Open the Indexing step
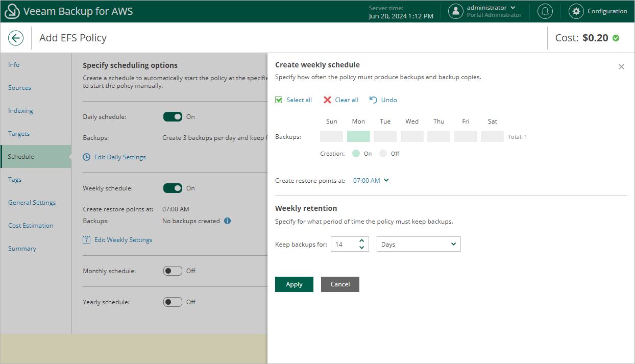The height and width of the screenshot is (364, 635). pos(36,111)
